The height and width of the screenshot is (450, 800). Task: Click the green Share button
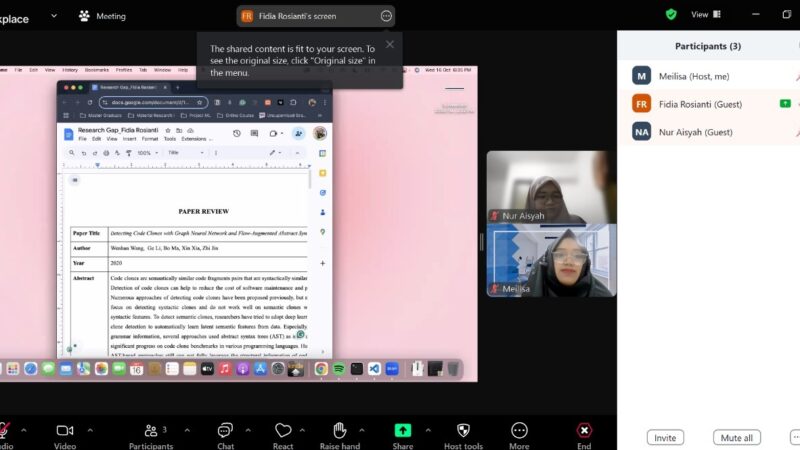(402, 430)
